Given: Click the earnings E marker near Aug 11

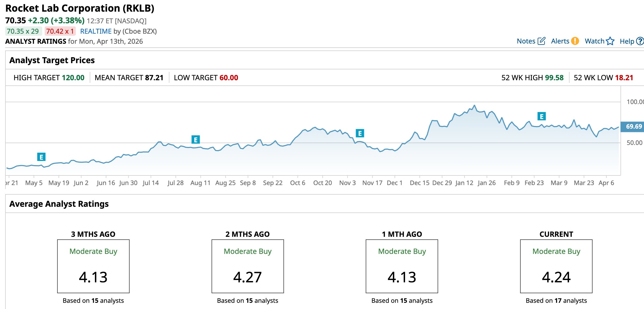Looking at the screenshot, I should tap(196, 140).
